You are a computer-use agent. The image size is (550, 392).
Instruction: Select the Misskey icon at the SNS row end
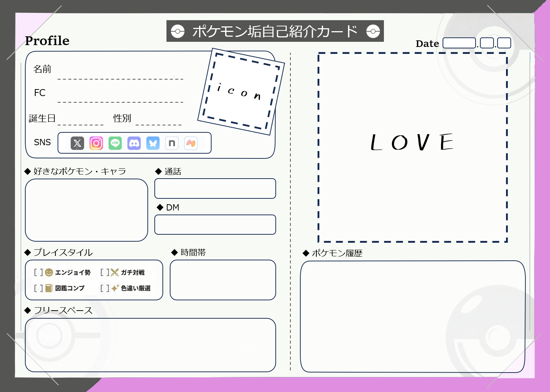(191, 143)
